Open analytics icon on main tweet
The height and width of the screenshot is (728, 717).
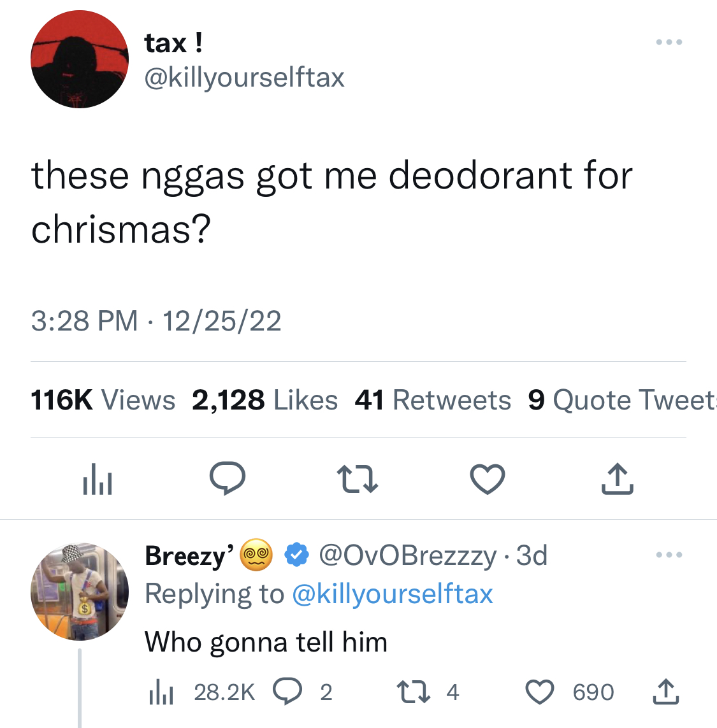click(98, 479)
